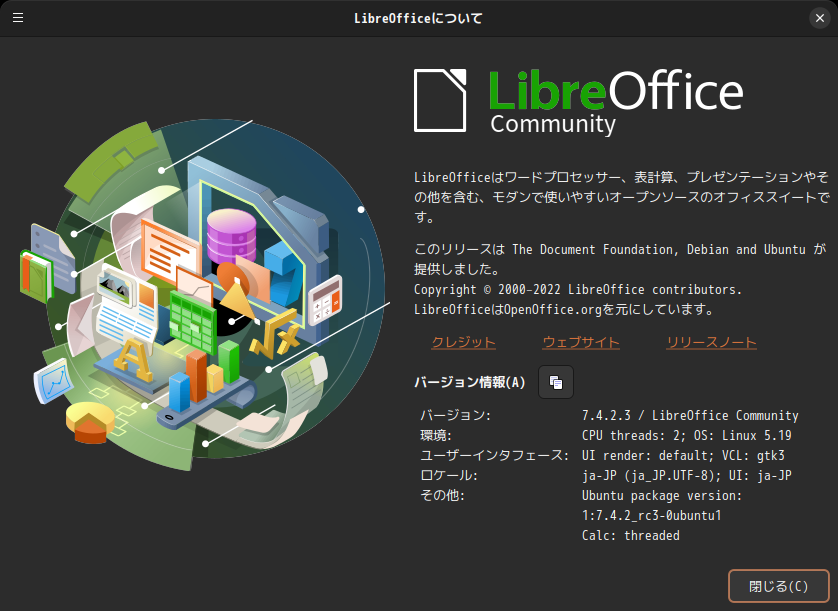Click the ロケール: row label
This screenshot has width=838, height=611.
point(449,475)
